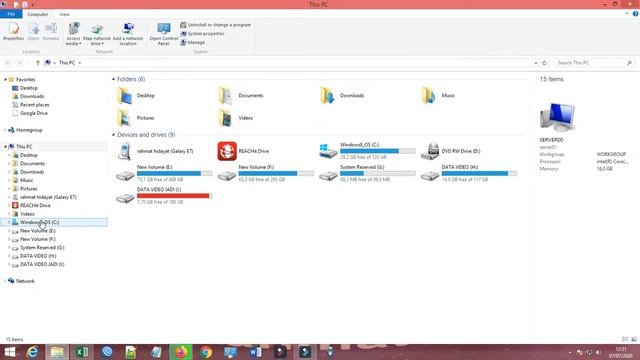Select the REACHit Drive icon
This screenshot has height=360, width=640.
(227, 151)
